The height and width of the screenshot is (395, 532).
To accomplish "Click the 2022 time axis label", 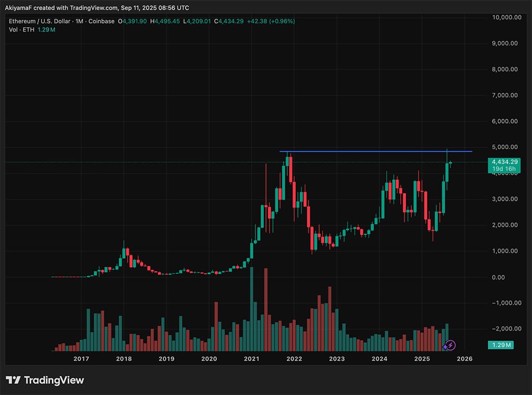I will pos(294,359).
